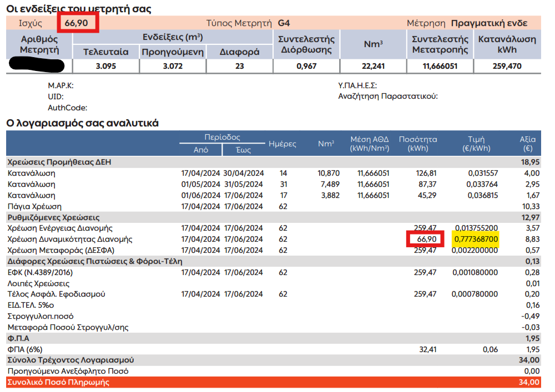Viewport: 555px width, 392px height.
Task: Click the fixed charge amount "10,33"
Action: click(531, 206)
